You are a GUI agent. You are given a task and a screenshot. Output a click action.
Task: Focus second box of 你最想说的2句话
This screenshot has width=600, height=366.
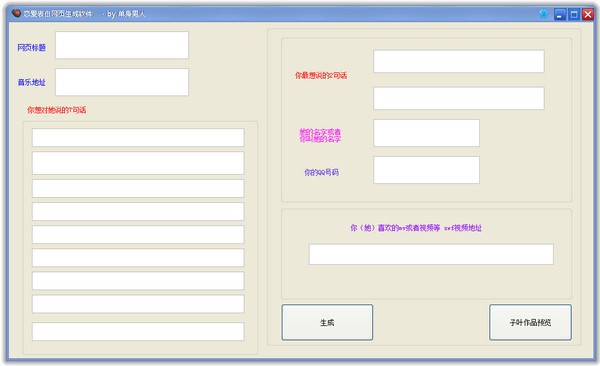tap(459, 98)
